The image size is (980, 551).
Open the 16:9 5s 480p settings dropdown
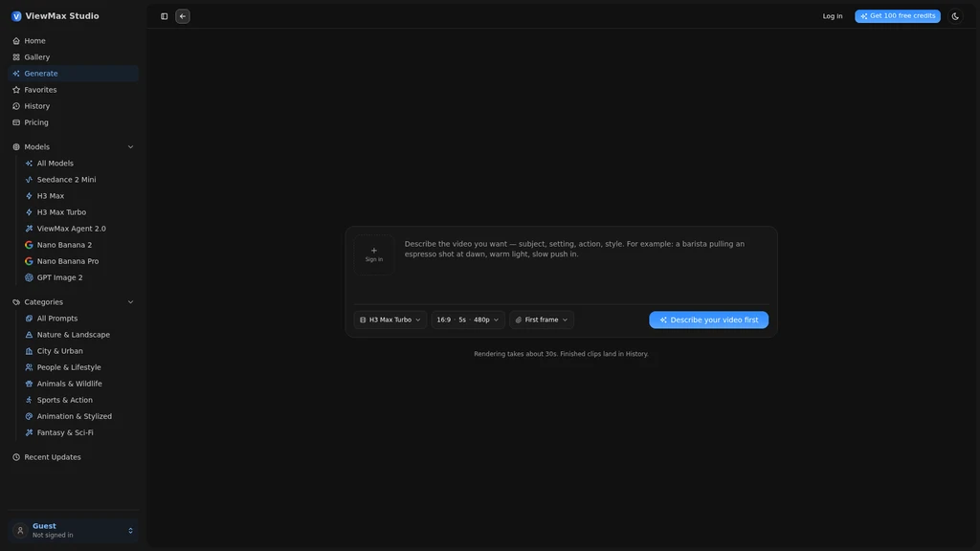(x=467, y=320)
